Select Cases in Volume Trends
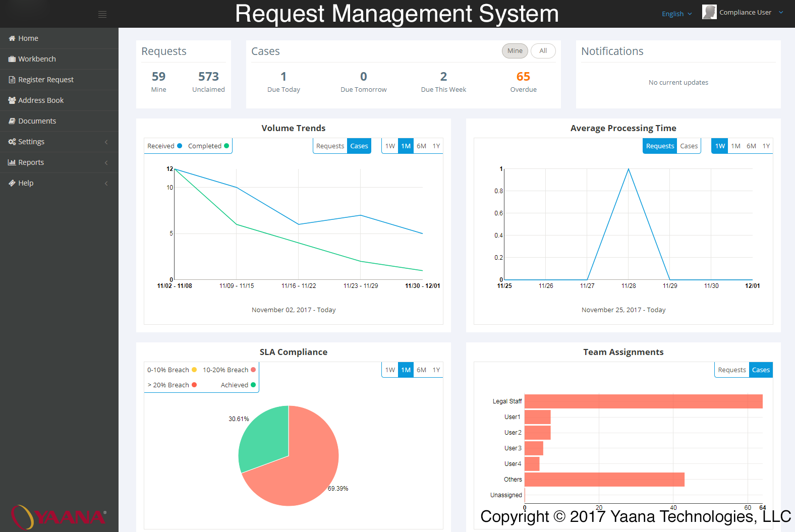This screenshot has width=795, height=532. pyautogui.click(x=359, y=146)
